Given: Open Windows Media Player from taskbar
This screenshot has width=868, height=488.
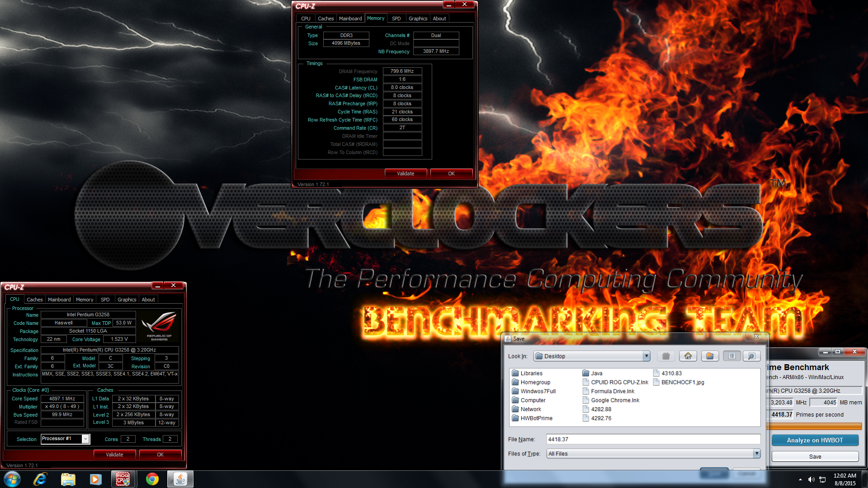Looking at the screenshot, I should tap(96, 479).
